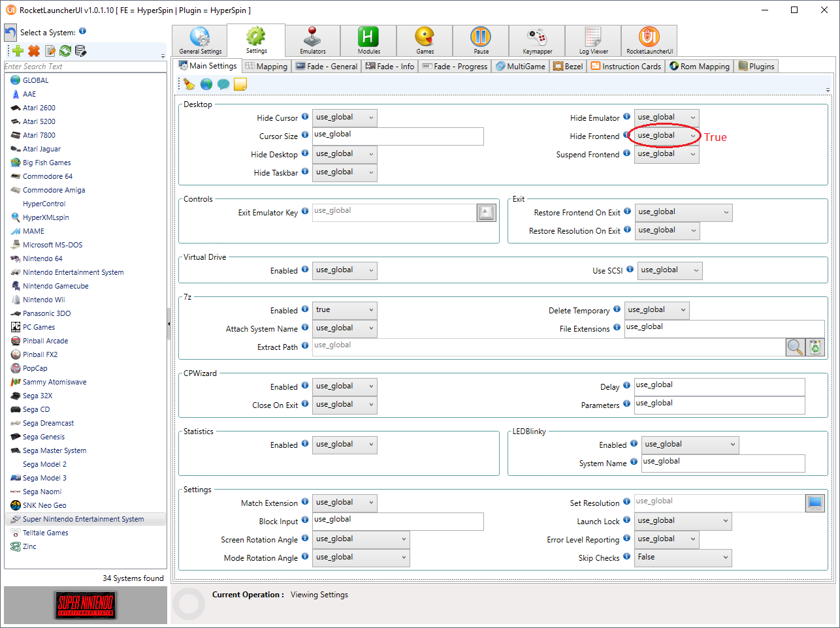This screenshot has height=628, width=840.
Task: Open the Pause section
Action: point(481,40)
